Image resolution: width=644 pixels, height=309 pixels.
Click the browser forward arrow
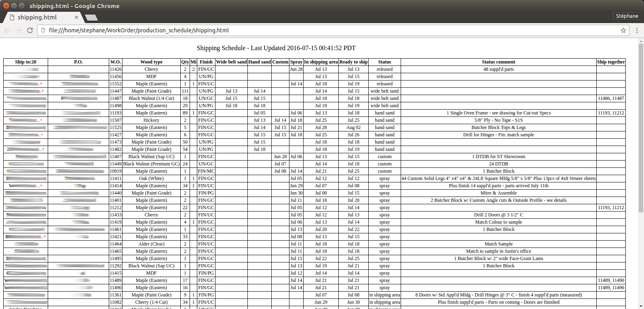click(19, 30)
